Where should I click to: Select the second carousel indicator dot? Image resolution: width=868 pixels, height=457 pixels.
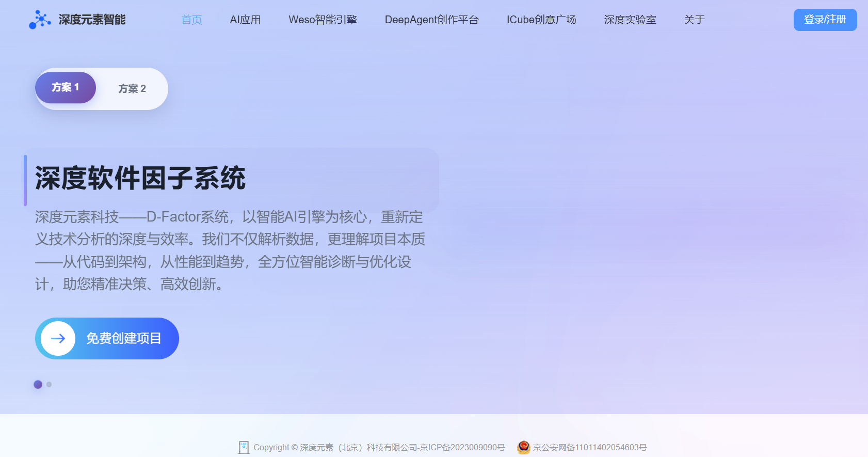49,384
